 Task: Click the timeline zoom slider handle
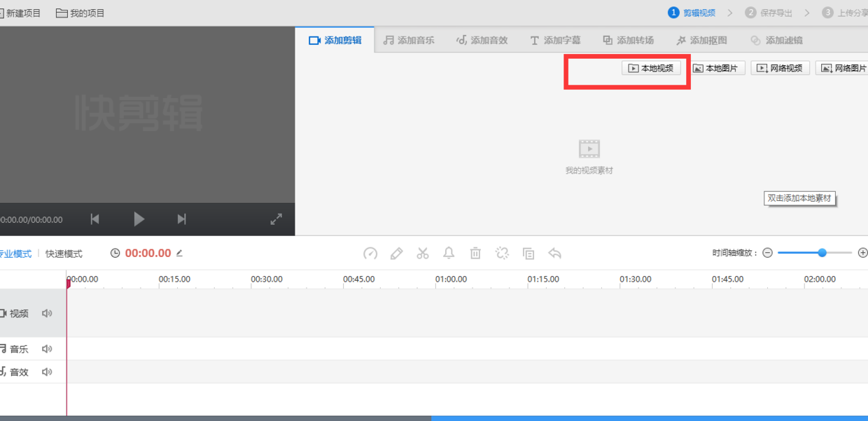tap(822, 253)
